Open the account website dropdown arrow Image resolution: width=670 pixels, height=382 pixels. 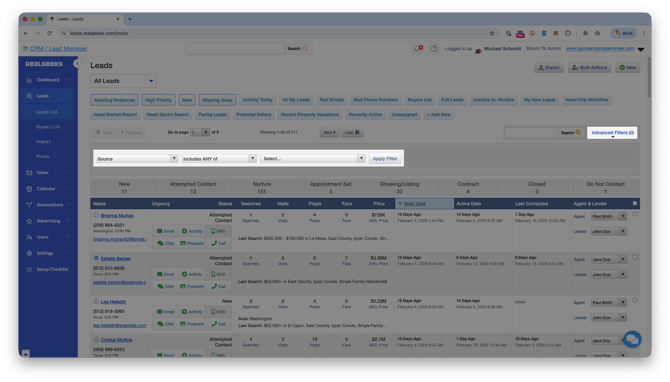click(641, 50)
